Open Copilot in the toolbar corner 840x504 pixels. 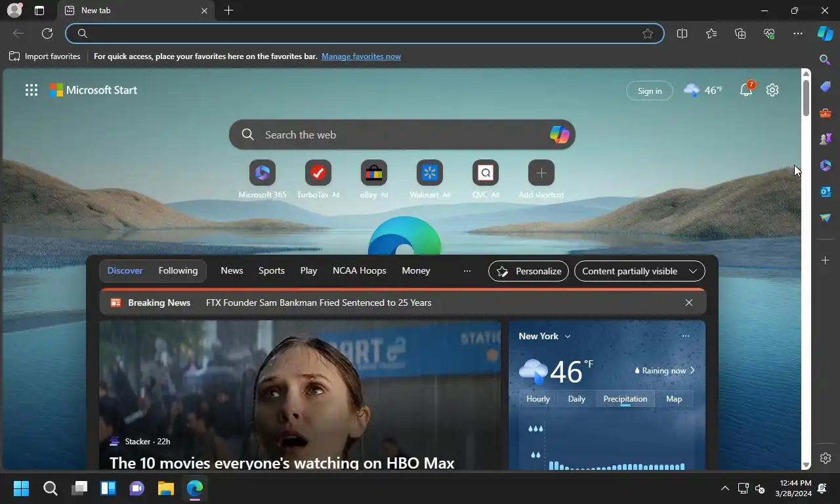pyautogui.click(x=825, y=33)
